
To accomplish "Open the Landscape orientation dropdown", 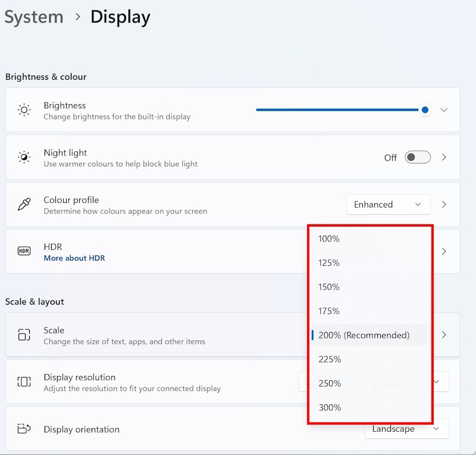I will (406, 429).
